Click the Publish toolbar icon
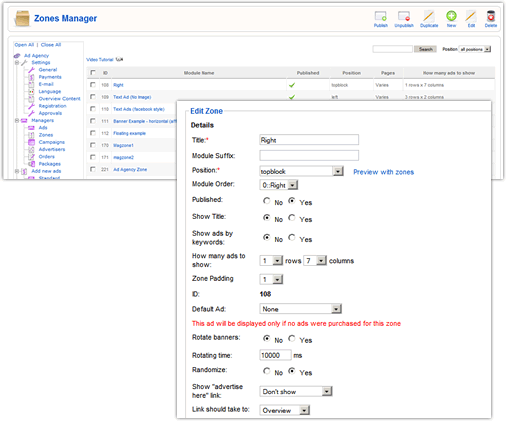 click(380, 16)
